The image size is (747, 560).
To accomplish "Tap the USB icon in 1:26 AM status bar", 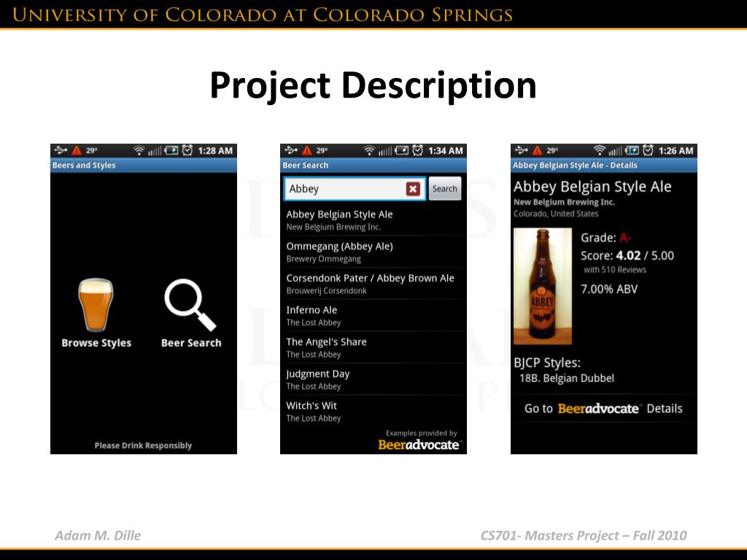I will tap(521, 151).
